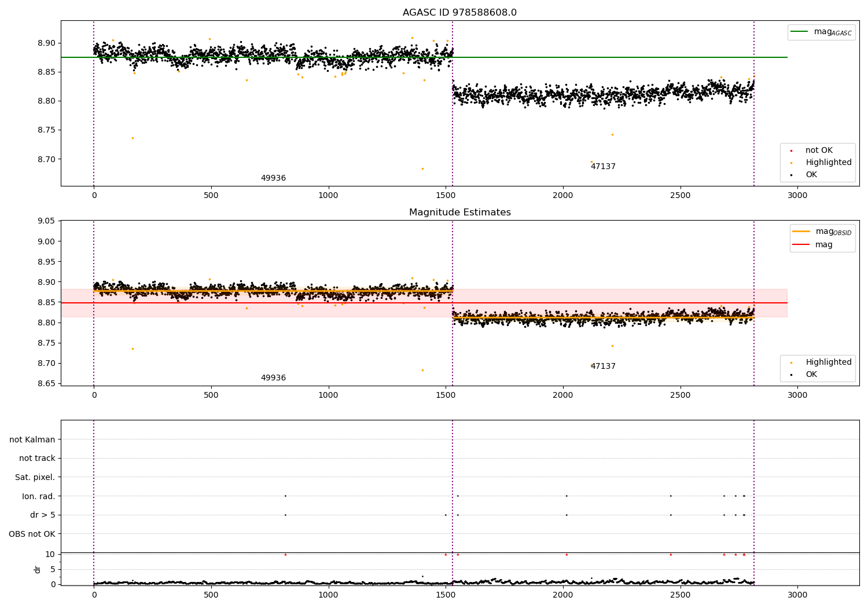Click the 9.05 tick label in the middle plot
Viewport: 868px width, 608px height.
(x=46, y=221)
